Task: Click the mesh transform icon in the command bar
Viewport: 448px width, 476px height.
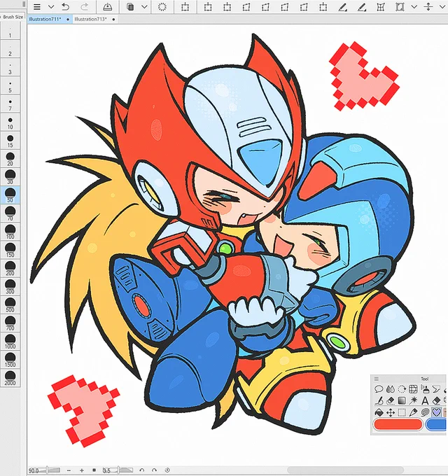Action: 381,7
